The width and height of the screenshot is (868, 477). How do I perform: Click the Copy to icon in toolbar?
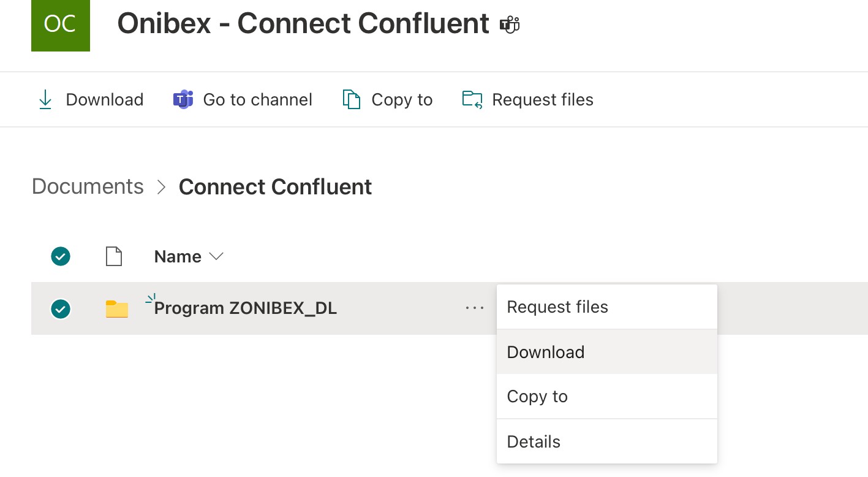351,99
